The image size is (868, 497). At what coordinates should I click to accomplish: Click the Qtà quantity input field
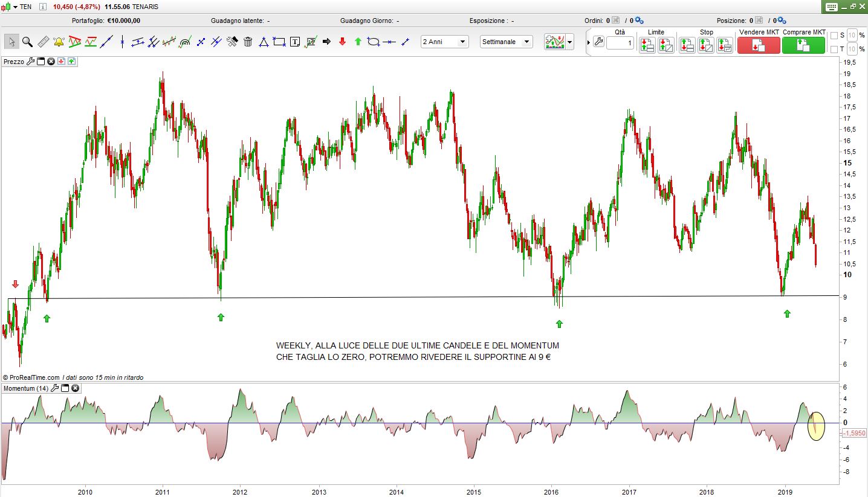620,43
